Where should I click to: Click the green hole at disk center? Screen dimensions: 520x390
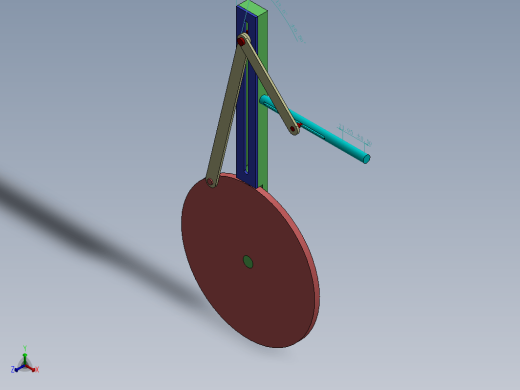pyautogui.click(x=248, y=262)
